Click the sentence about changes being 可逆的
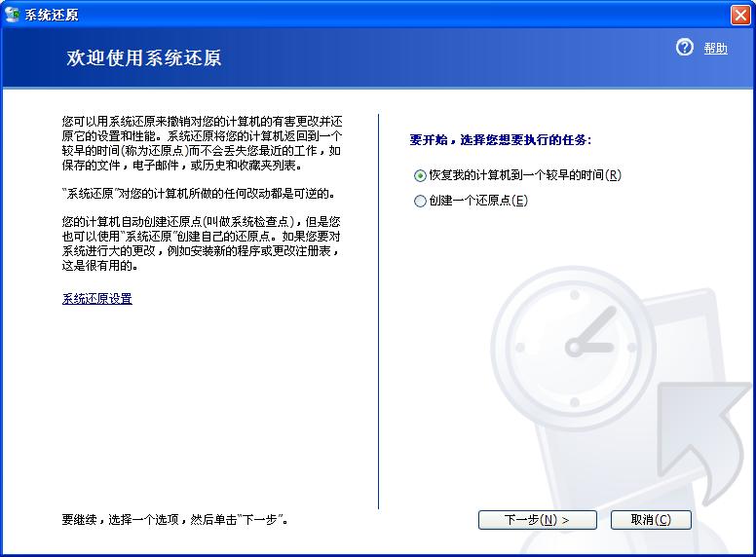Screen dimensions: 756x557 click(x=198, y=193)
